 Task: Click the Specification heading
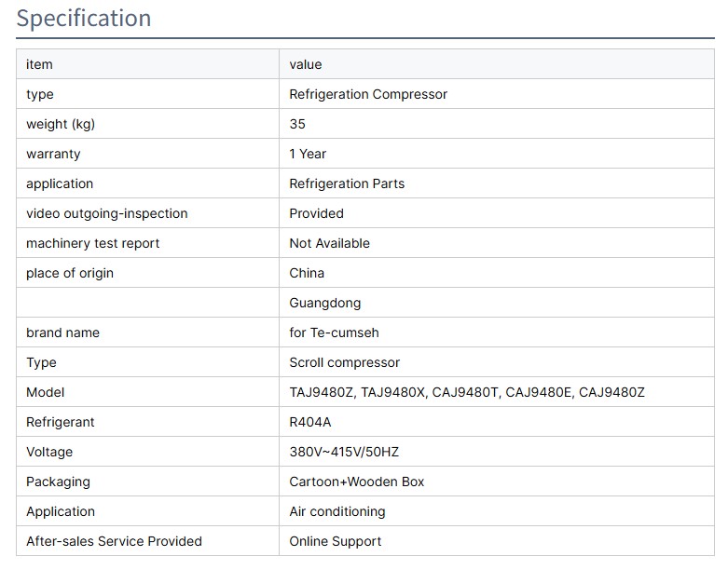(84, 19)
